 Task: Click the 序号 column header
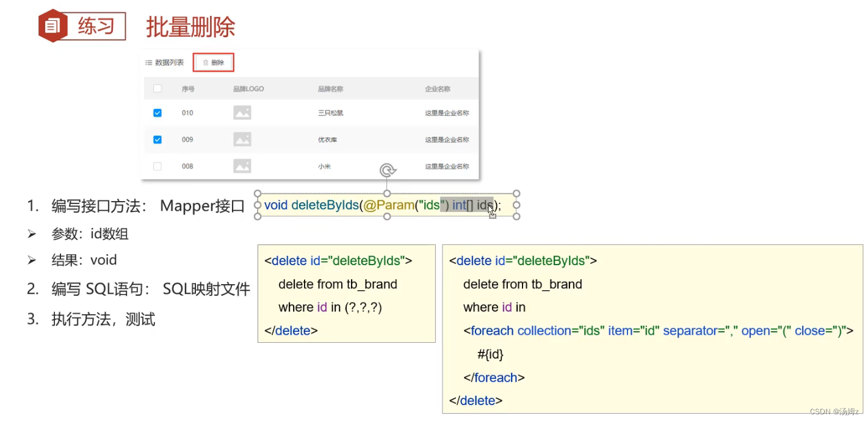(188, 89)
